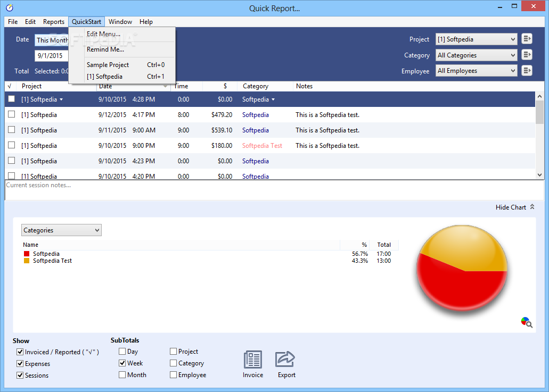The image size is (549, 392).
Task: Check the box for 9/11/2015 9:00 AM row
Action: pos(12,130)
